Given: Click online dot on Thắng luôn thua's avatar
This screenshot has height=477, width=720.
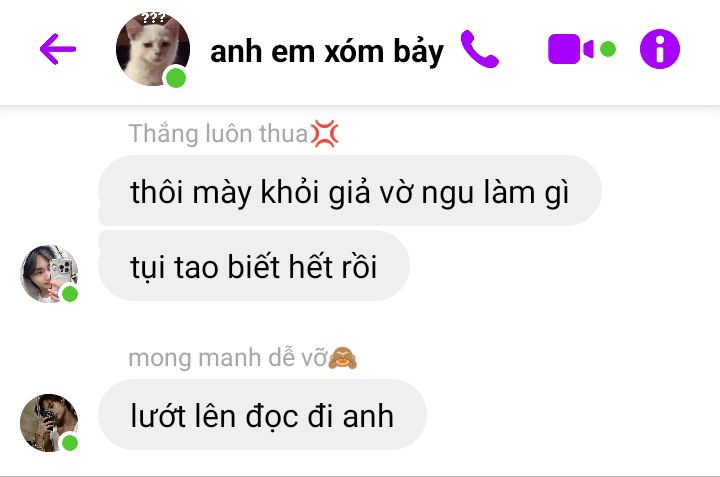Looking at the screenshot, I should pos(70,294).
